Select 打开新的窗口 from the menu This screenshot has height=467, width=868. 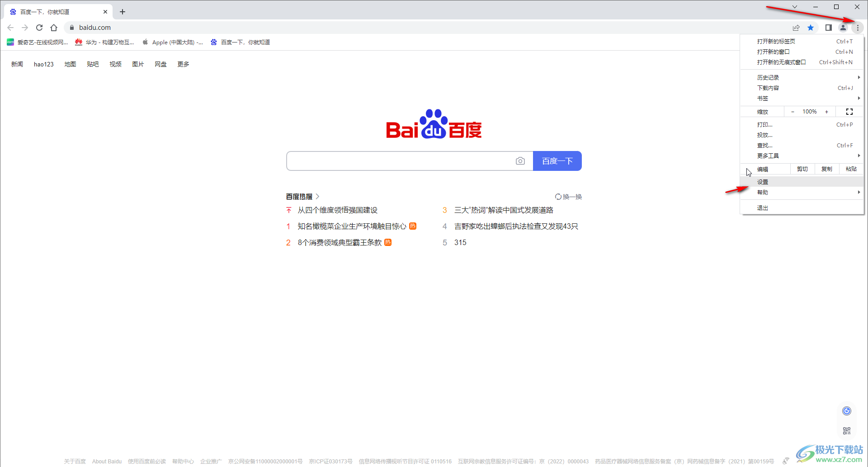click(802, 52)
